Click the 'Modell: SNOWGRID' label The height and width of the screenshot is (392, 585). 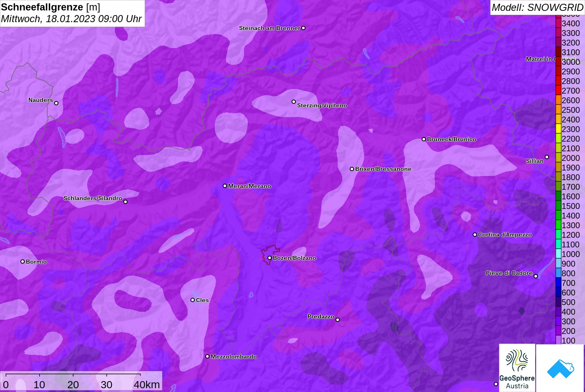[537, 7]
